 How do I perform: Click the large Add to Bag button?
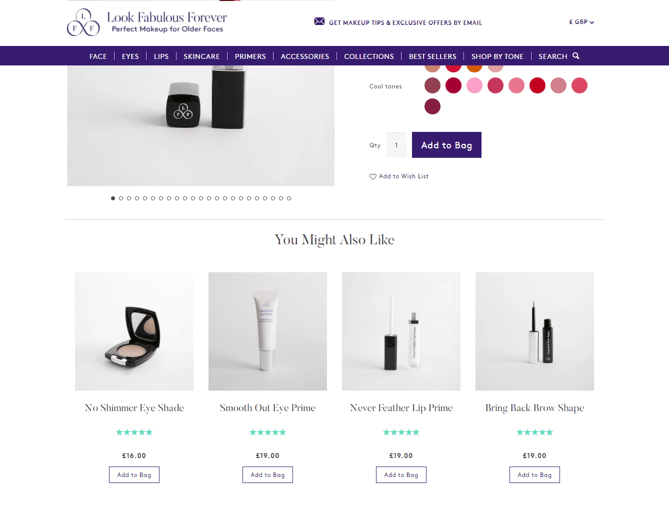(446, 145)
